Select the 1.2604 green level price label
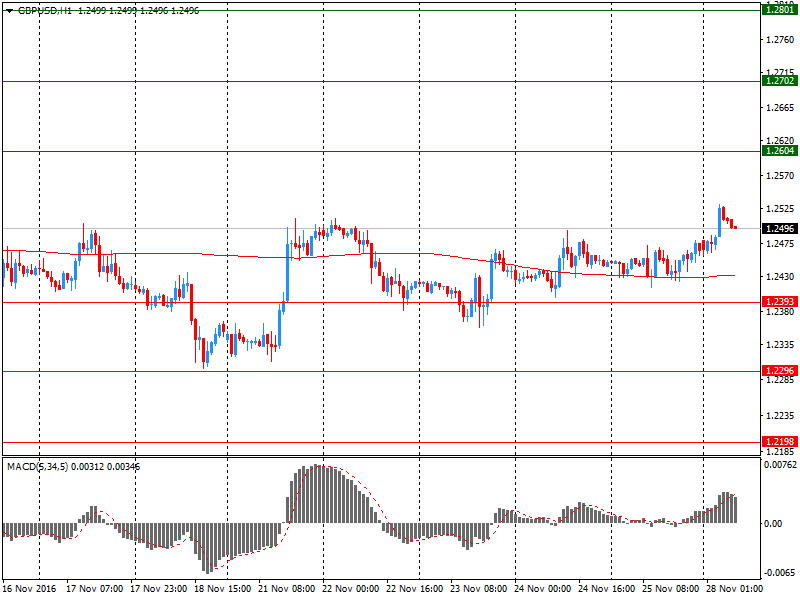The image size is (800, 600). click(780, 151)
